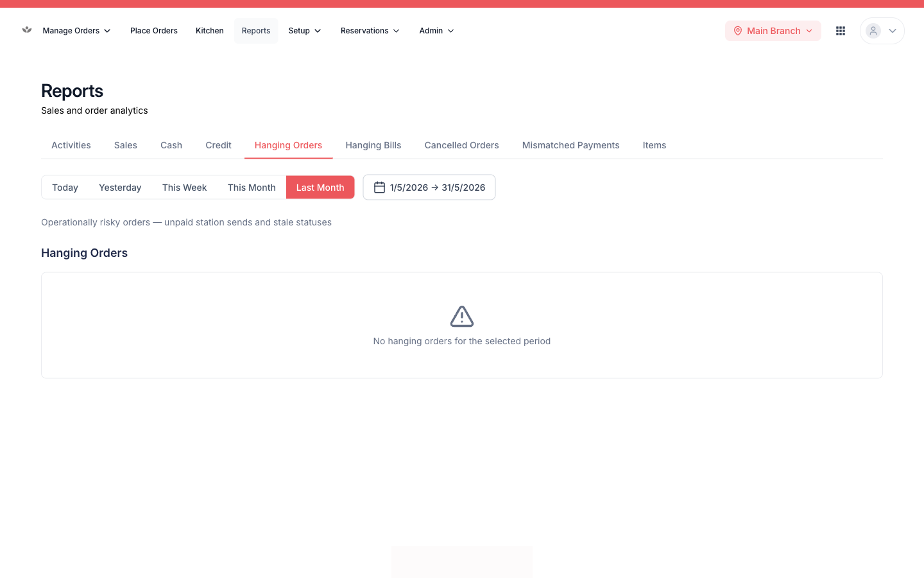Screen dimensions: 924x578
Task: Expand the Reservations dropdown menu
Action: point(370,31)
